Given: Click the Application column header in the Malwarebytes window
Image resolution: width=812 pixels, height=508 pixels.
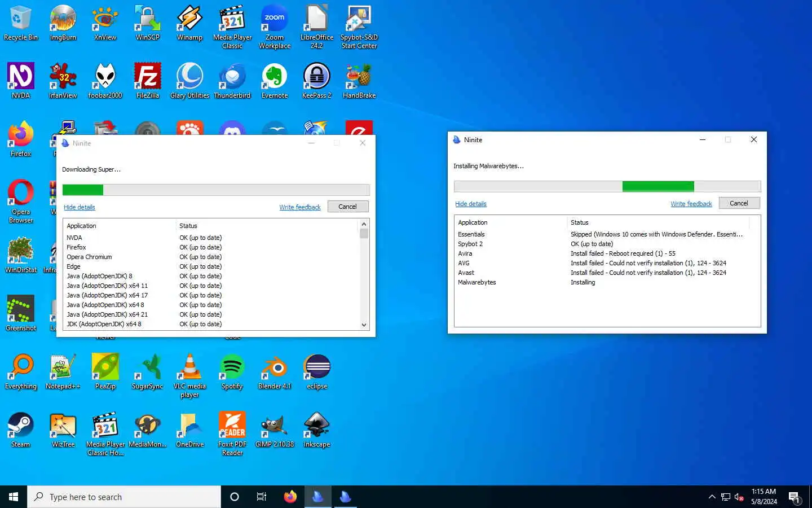Looking at the screenshot, I should click(510, 222).
